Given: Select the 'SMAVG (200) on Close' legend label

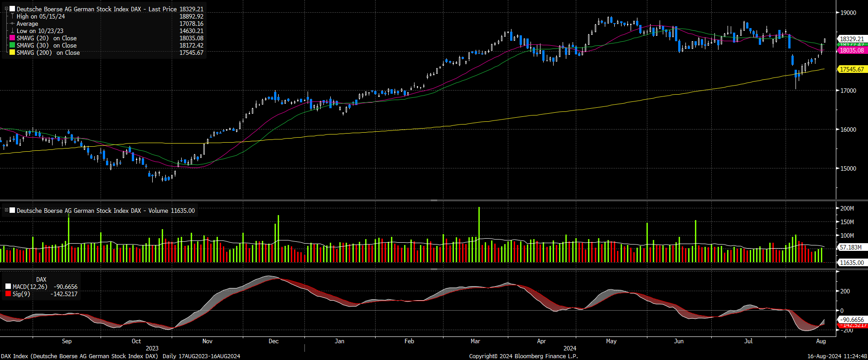Looking at the screenshot, I should click(x=48, y=53).
